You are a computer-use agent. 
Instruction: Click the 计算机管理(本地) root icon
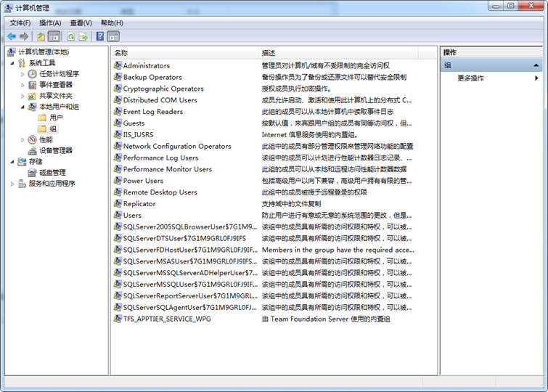12,52
